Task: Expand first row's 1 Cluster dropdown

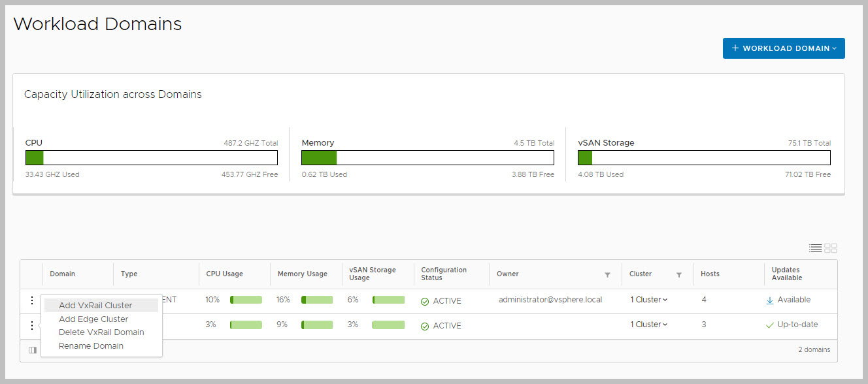Action: coord(648,300)
